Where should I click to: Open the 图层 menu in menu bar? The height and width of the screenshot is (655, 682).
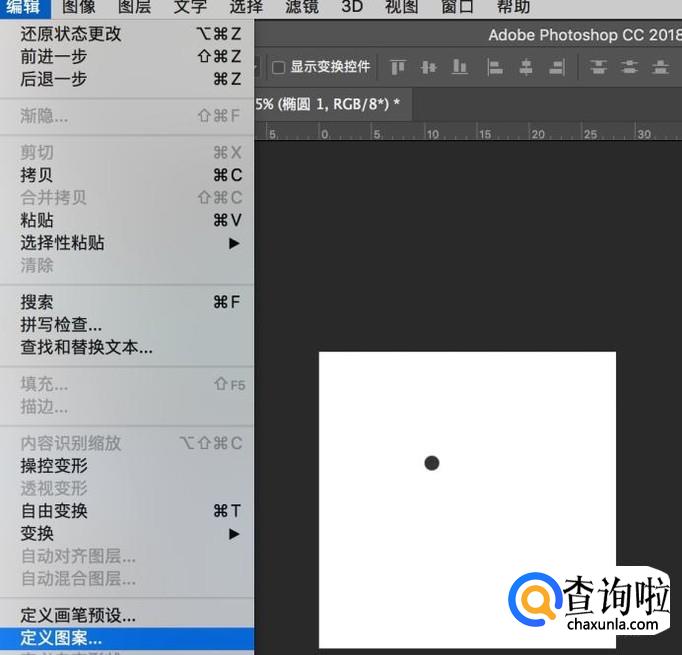coord(134,7)
